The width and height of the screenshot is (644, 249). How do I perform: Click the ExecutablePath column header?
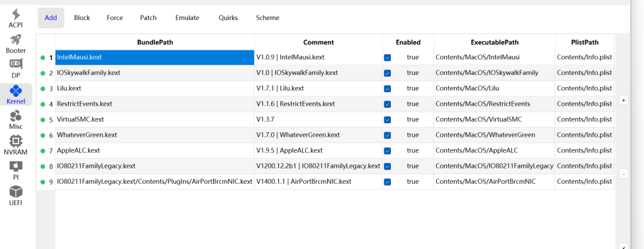click(x=495, y=42)
